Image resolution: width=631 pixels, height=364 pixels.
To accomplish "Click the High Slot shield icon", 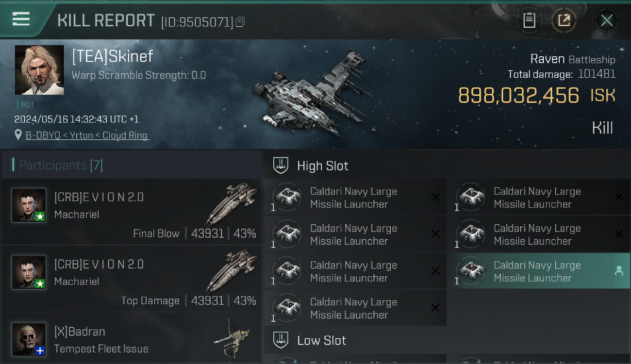I will coord(281,165).
